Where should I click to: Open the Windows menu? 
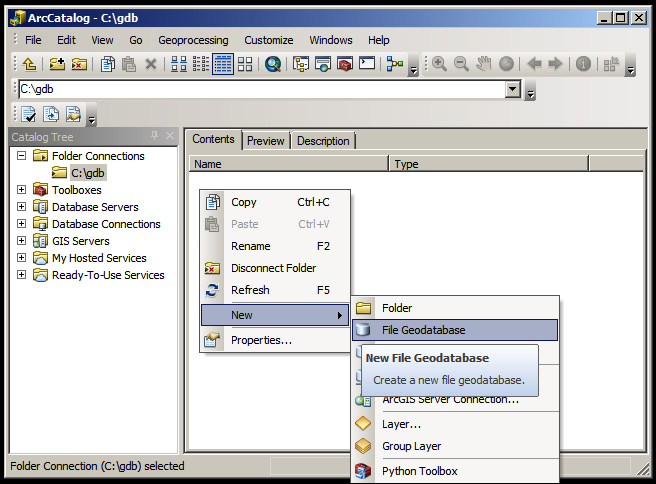(x=331, y=40)
